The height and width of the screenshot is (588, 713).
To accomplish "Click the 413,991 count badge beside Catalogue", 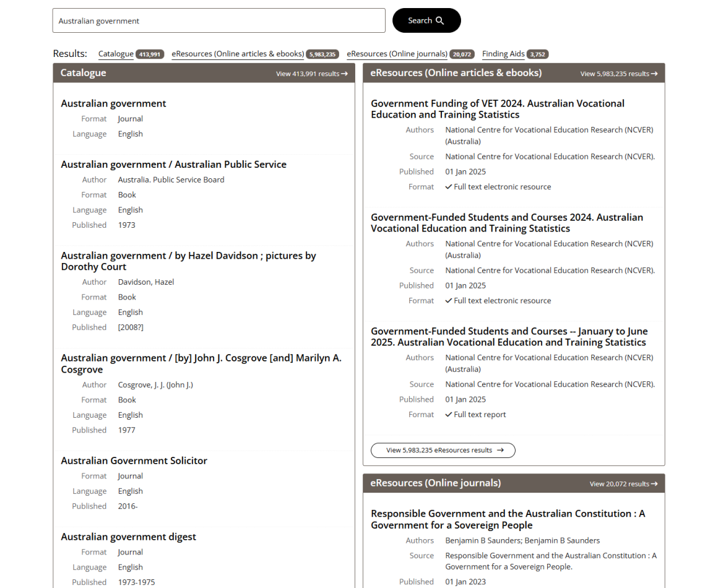I will pos(150,54).
